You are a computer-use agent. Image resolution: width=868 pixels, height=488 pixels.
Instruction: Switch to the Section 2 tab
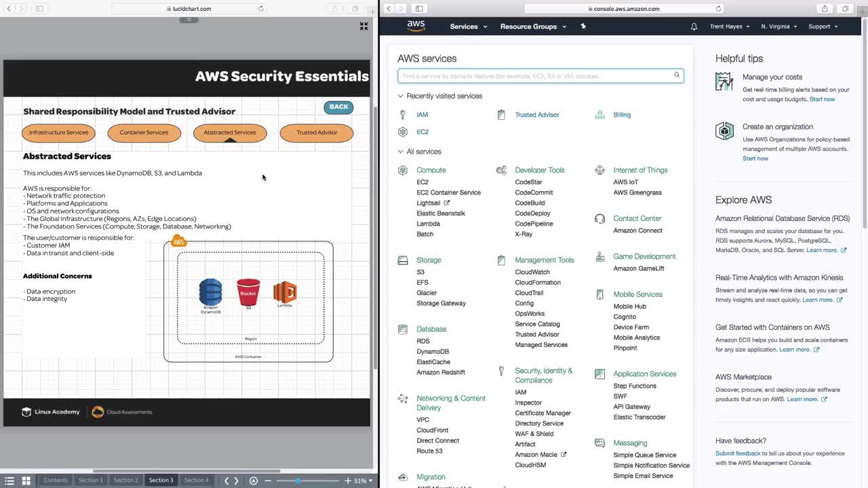pyautogui.click(x=125, y=480)
